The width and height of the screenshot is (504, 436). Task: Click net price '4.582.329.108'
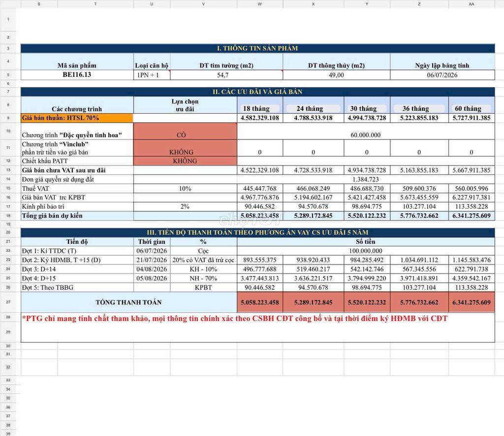(260, 118)
